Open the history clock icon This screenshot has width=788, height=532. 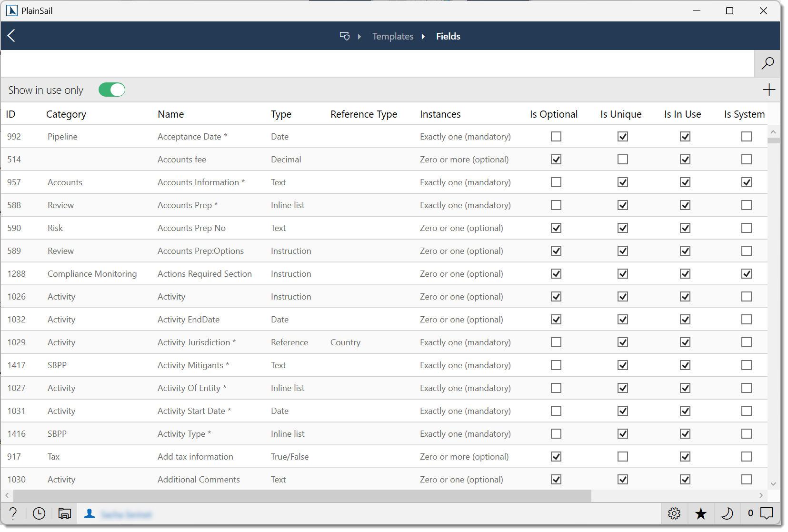click(x=39, y=513)
